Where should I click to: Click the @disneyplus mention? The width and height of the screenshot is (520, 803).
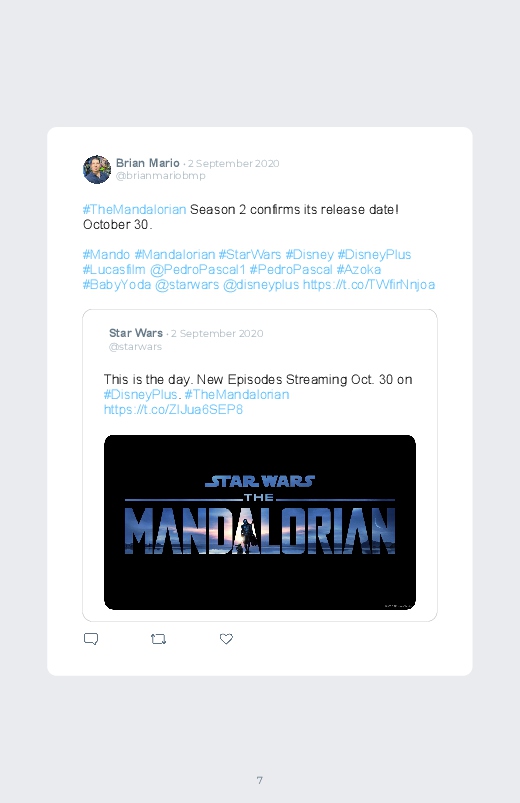pyautogui.click(x=261, y=284)
